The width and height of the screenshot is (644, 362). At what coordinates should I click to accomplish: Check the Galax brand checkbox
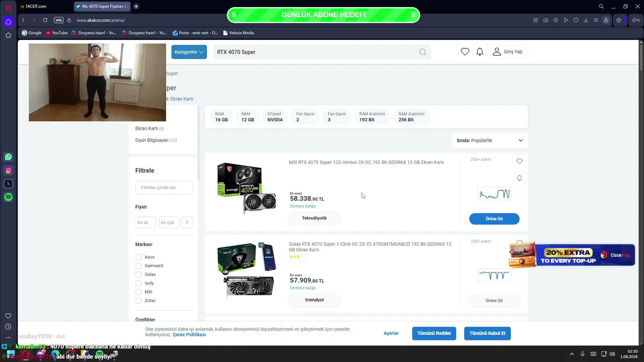[x=138, y=275]
